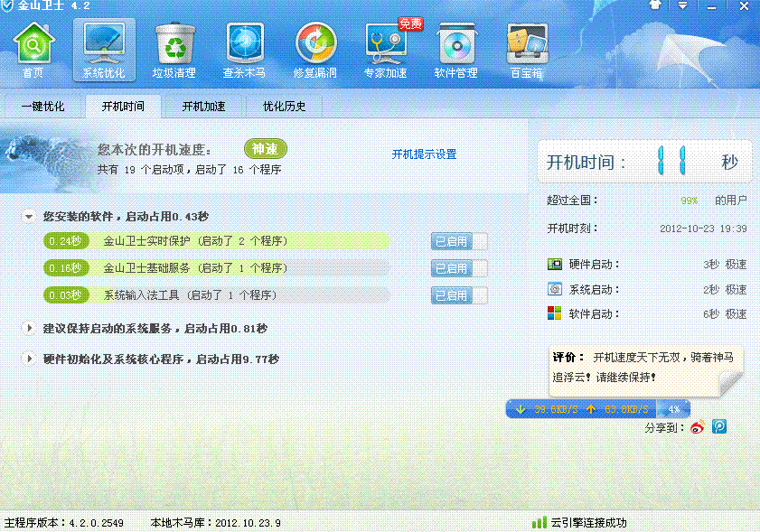Image resolution: width=760 pixels, height=532 pixels.
Task: Toggle 系统输入法工具 已启用 switch
Action: click(459, 295)
